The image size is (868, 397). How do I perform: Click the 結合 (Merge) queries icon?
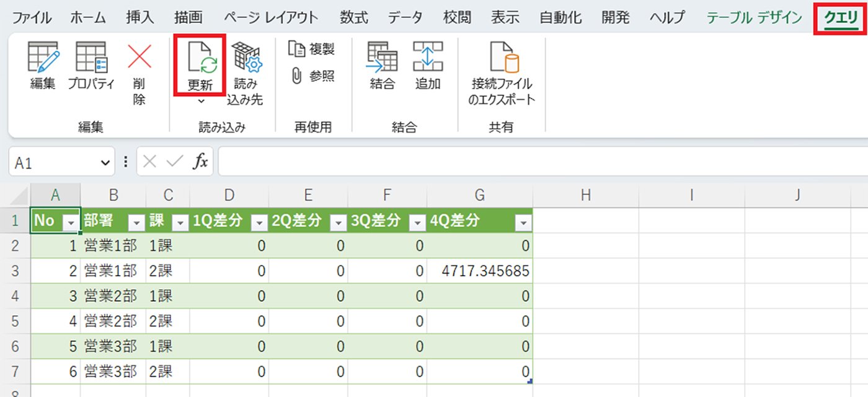tap(382, 58)
